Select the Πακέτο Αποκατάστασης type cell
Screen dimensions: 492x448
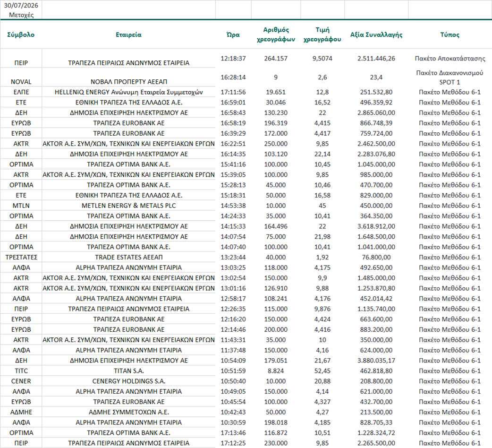click(x=450, y=59)
